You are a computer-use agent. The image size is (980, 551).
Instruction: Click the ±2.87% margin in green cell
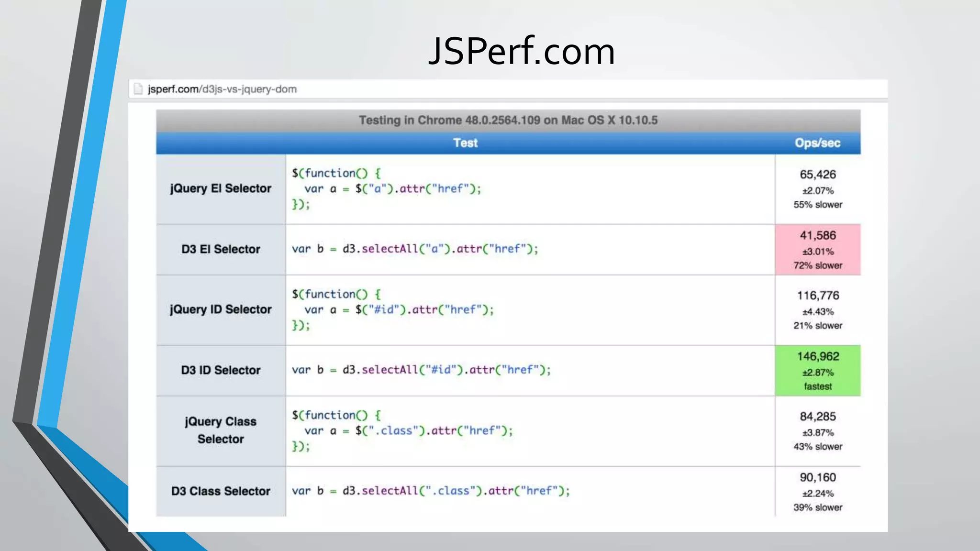click(818, 373)
